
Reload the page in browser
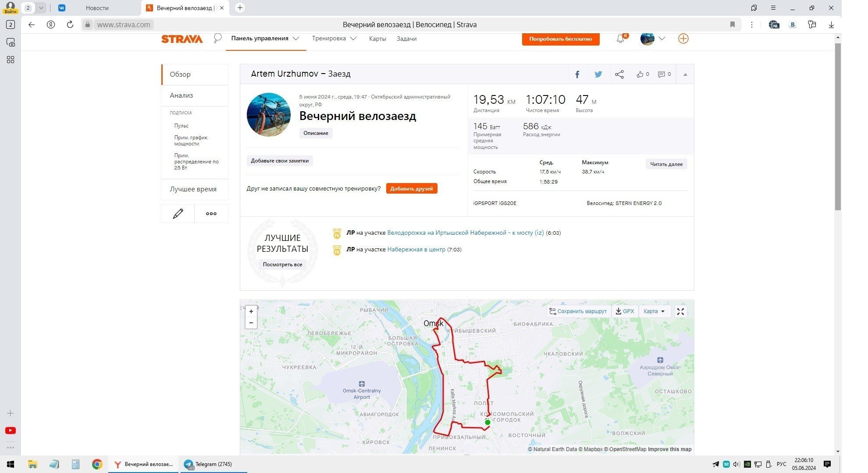(70, 25)
